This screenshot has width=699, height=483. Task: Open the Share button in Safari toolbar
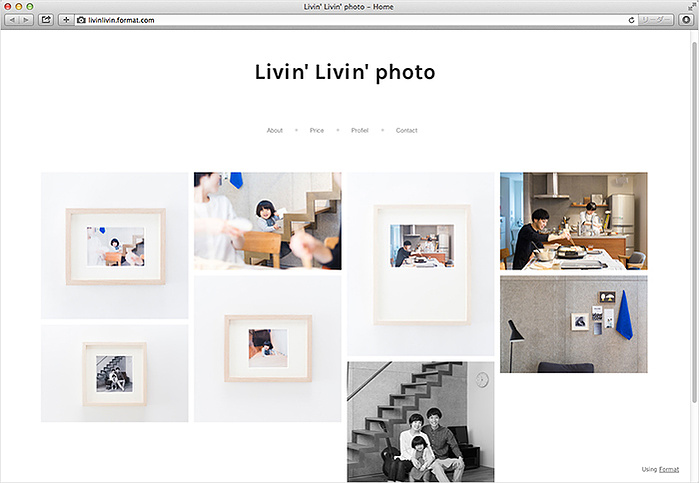[x=46, y=20]
